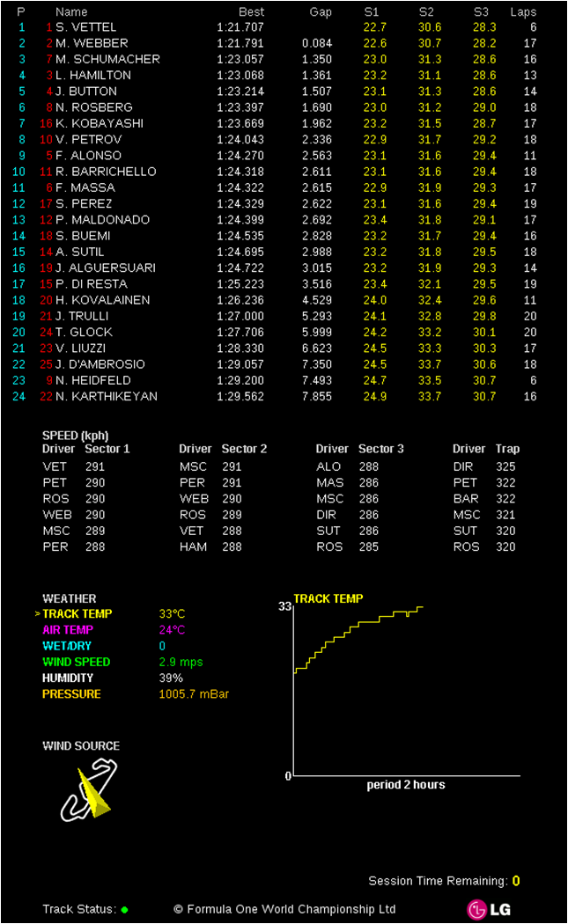Click the 33°C track temp value
The image size is (568, 924).
click(172, 614)
